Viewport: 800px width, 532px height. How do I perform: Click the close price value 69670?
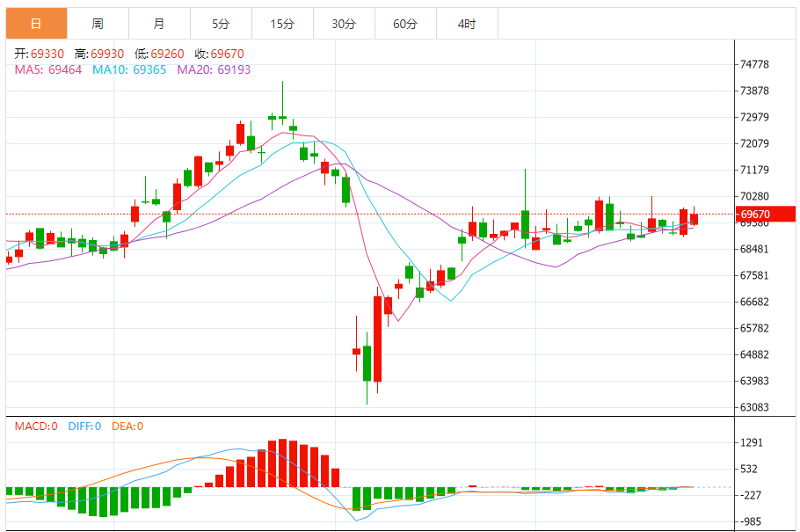pos(228,55)
